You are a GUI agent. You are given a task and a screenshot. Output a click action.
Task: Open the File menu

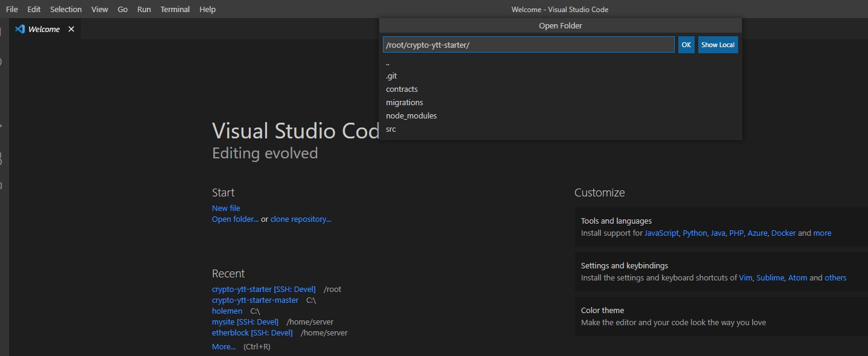pos(11,9)
